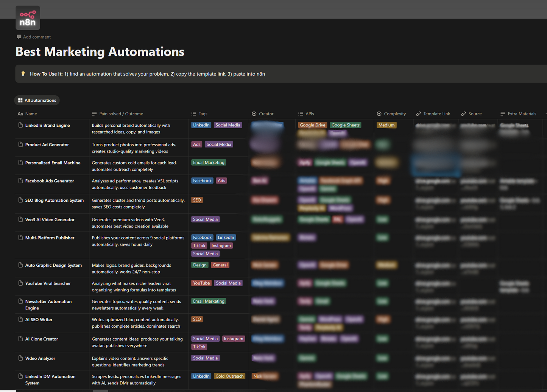This screenshot has height=392, width=547.
Task: Click the chain link icon in the Template Link header
Action: pos(418,114)
